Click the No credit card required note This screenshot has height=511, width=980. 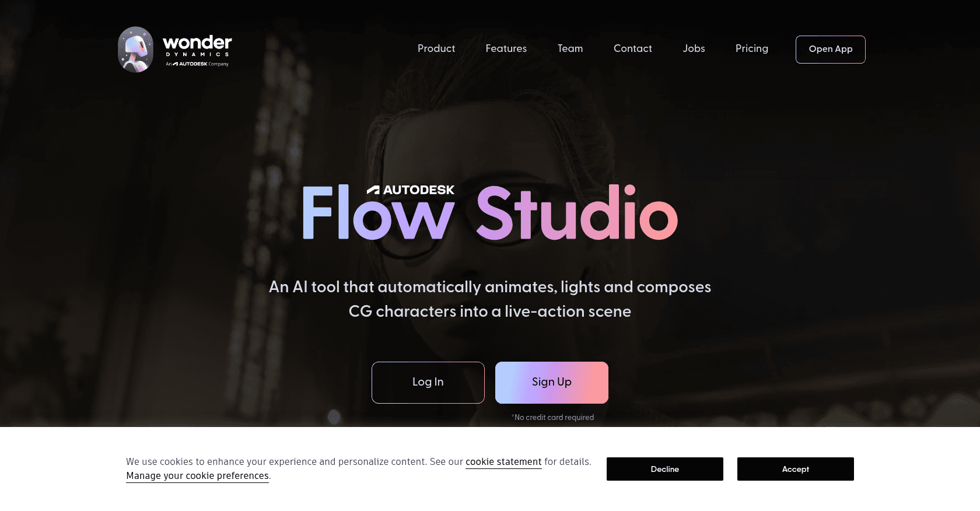(x=553, y=417)
